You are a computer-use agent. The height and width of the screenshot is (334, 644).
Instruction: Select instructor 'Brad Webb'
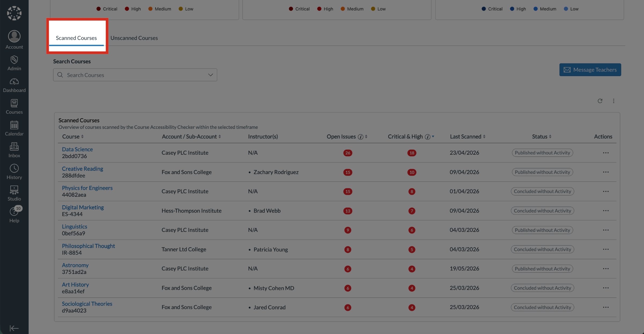coord(267,211)
